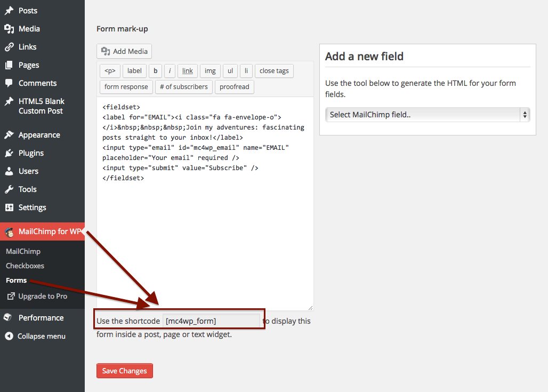Click the Posts pin icon
Screen dimensions: 548x392
[9, 11]
